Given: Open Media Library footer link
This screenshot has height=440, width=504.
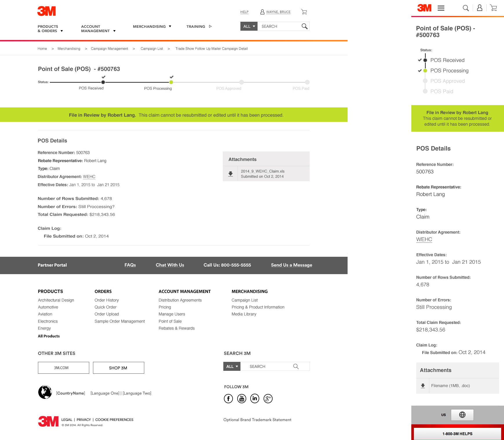Looking at the screenshot, I should click(x=244, y=314).
